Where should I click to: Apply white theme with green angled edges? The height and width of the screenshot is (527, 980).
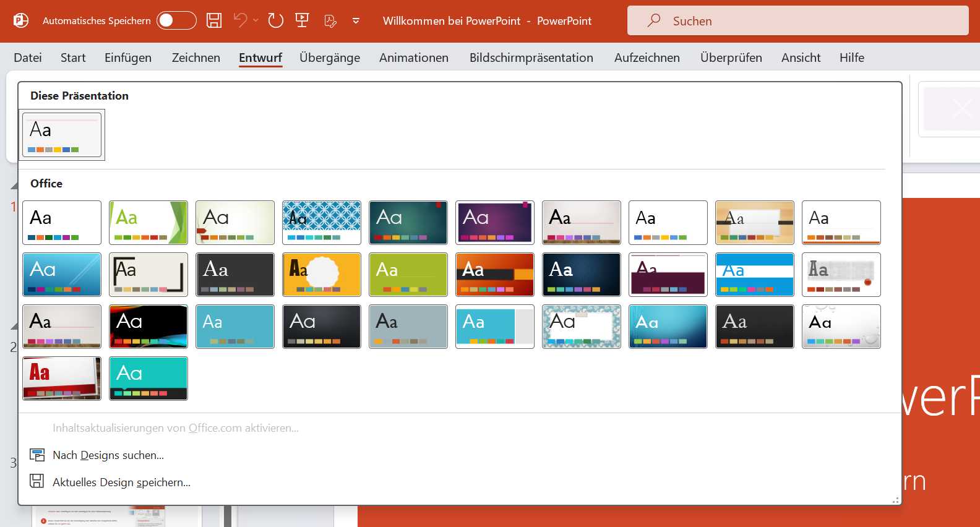148,223
